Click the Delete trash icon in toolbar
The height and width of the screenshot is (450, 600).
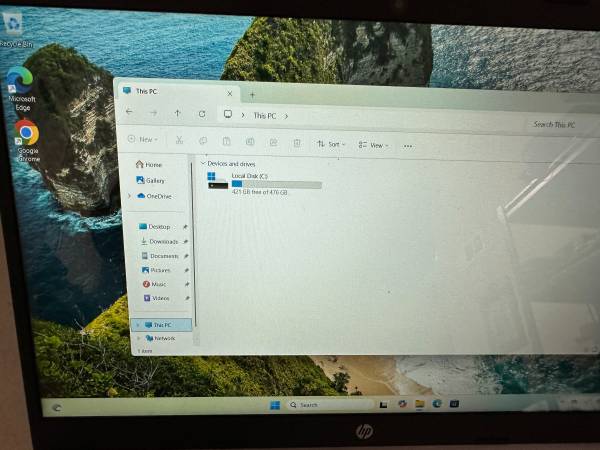(x=297, y=143)
